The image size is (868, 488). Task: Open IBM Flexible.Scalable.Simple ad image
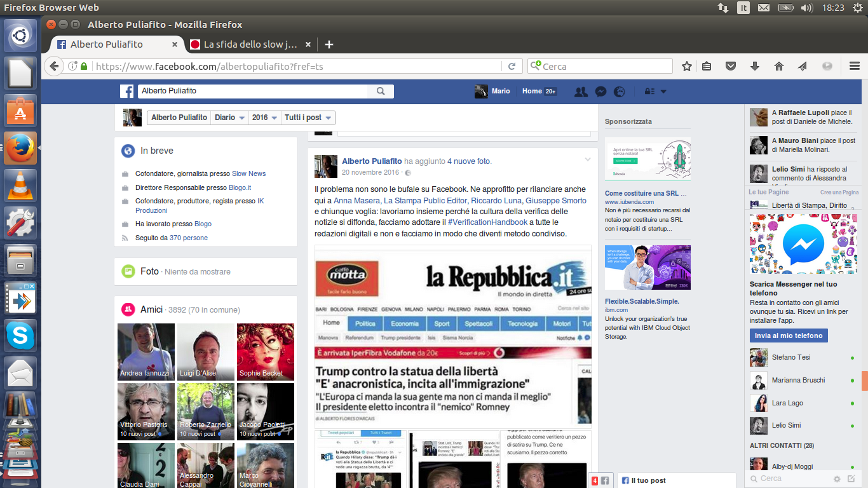coord(648,268)
